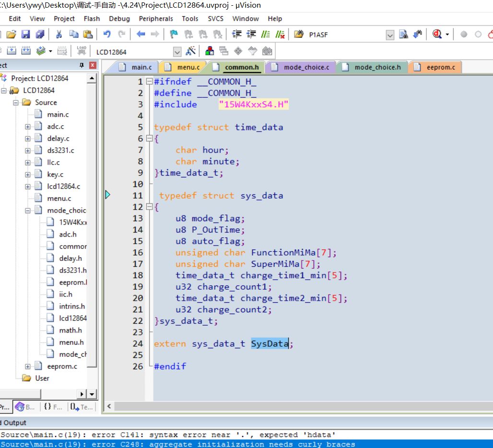Download to flash using LOAD icon

(x=82, y=51)
